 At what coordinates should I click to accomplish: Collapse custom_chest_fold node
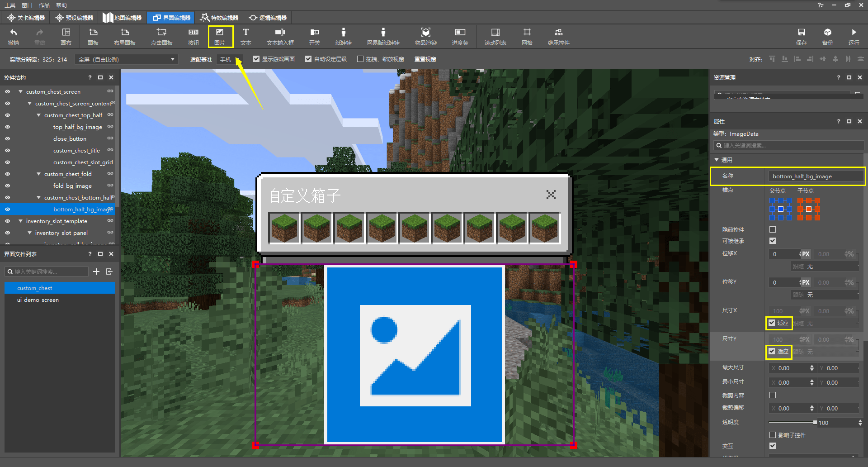[38, 174]
